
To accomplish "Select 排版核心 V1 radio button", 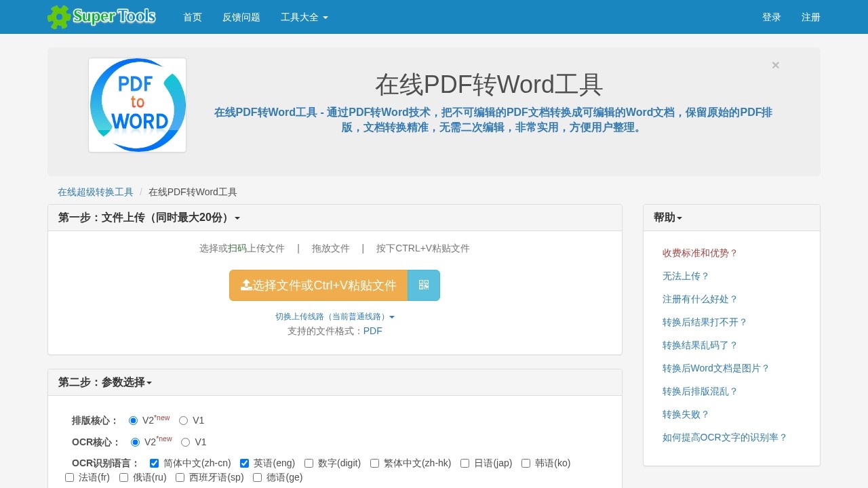I will 183,421.
